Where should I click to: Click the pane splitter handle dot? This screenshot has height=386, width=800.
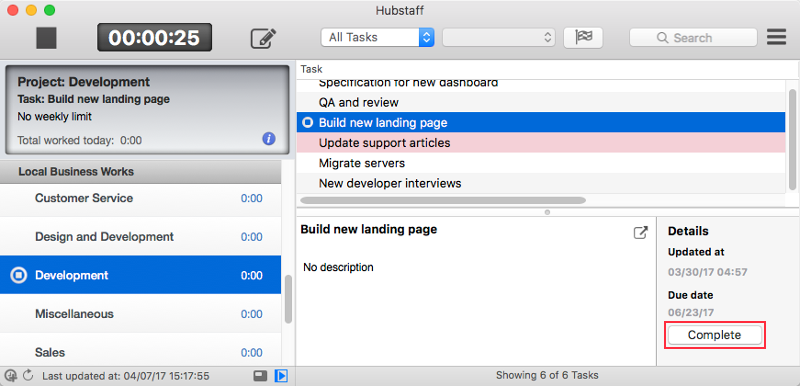(x=547, y=212)
